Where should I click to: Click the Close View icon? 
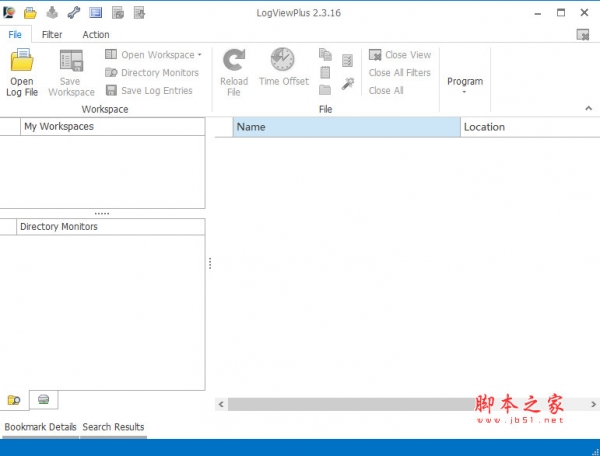click(x=375, y=55)
